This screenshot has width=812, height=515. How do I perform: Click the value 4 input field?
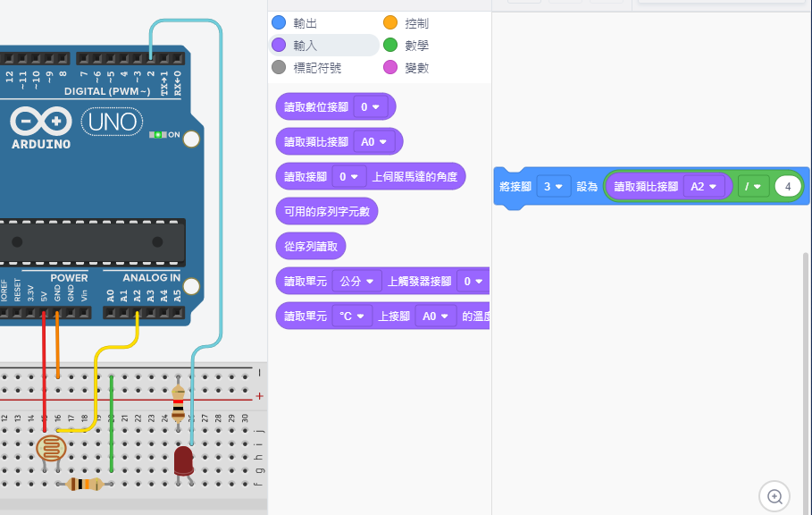coord(788,187)
